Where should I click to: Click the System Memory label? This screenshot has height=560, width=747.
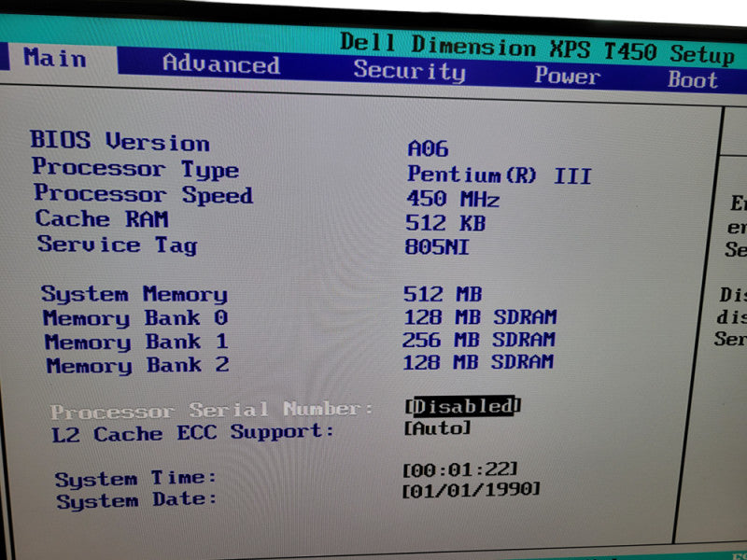pos(134,294)
